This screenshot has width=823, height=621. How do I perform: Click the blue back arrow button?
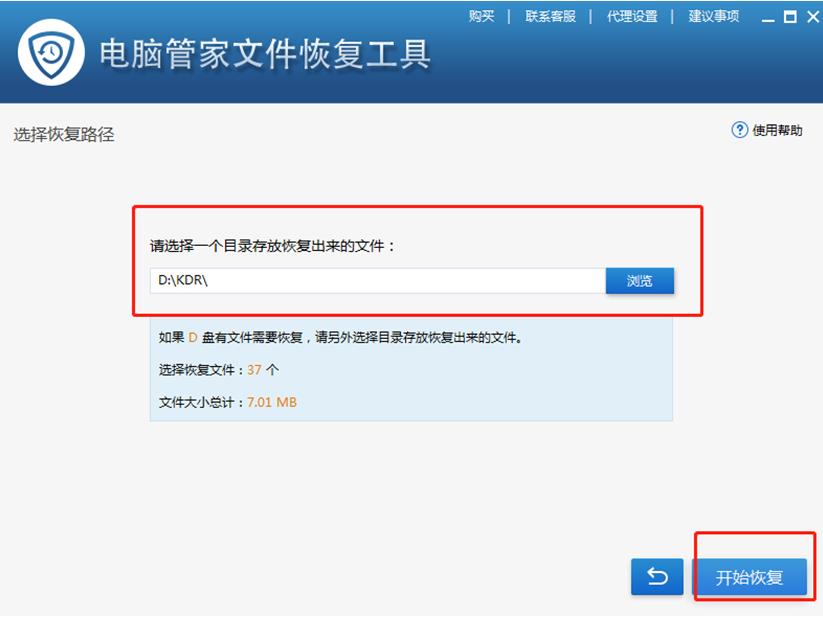coord(657,578)
